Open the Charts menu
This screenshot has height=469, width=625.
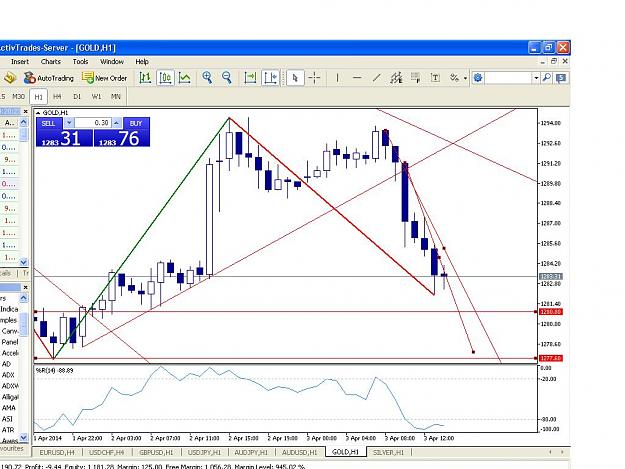coord(51,62)
